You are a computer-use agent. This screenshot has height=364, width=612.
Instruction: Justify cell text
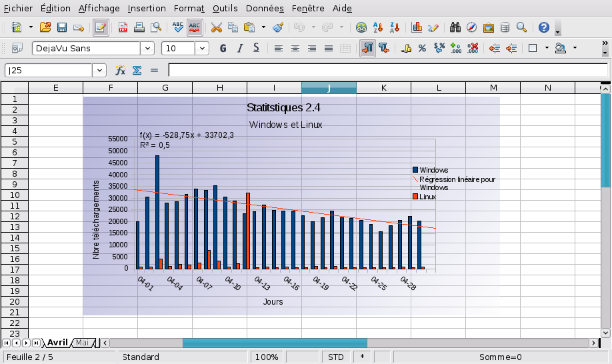tap(328, 49)
